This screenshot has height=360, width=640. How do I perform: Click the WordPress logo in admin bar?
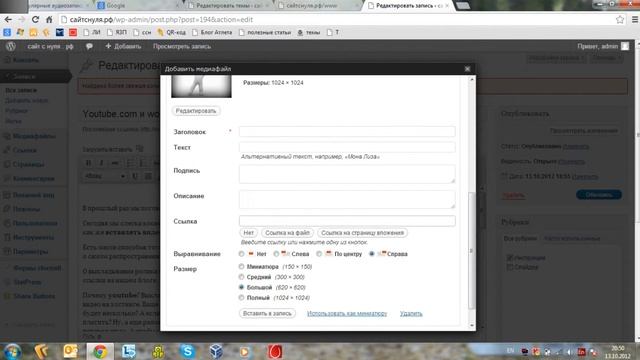[x=11, y=47]
